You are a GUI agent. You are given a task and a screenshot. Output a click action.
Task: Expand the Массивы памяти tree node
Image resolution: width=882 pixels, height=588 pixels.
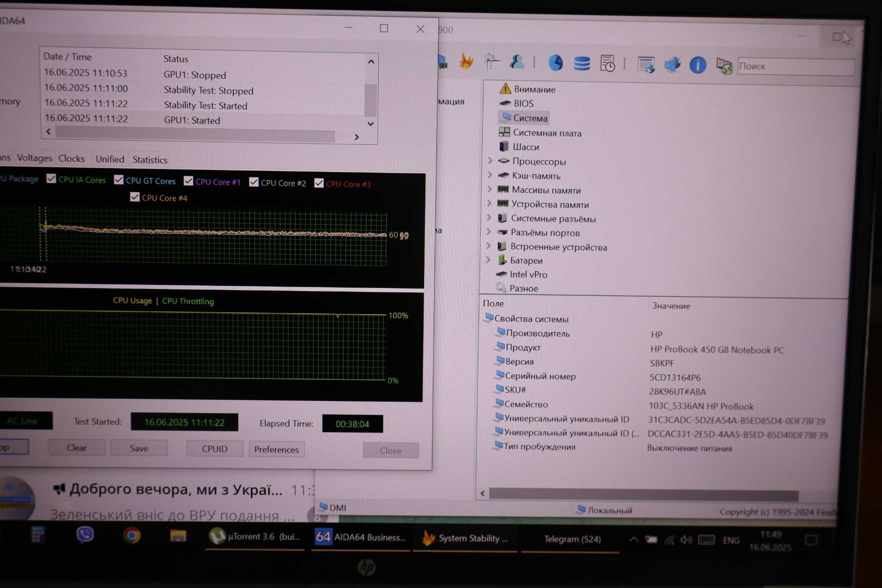tap(489, 189)
